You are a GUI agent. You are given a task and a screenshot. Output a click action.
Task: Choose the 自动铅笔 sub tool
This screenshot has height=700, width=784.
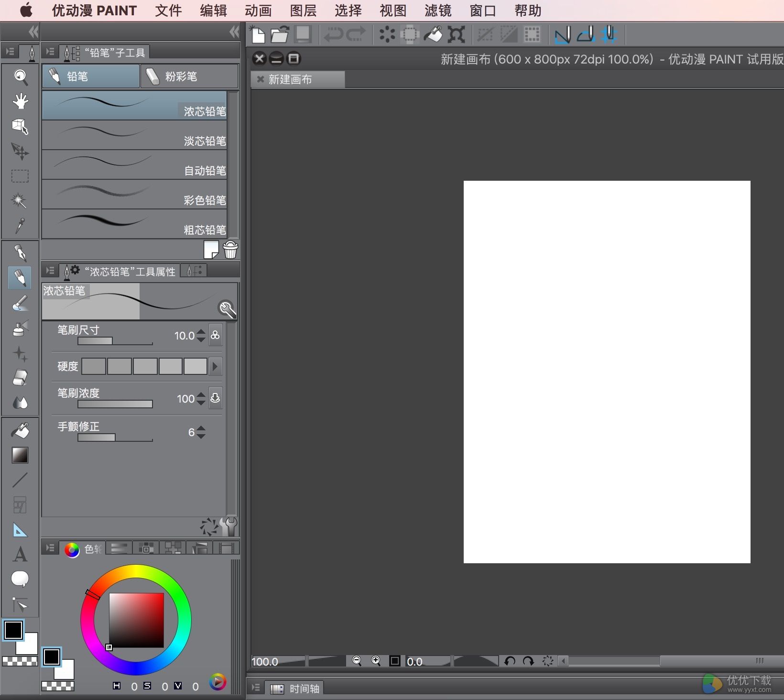pos(134,164)
